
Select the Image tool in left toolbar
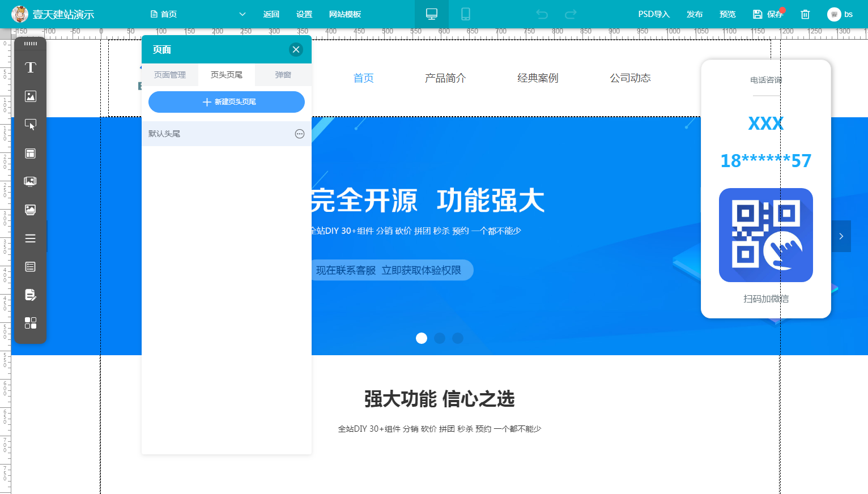pos(31,96)
